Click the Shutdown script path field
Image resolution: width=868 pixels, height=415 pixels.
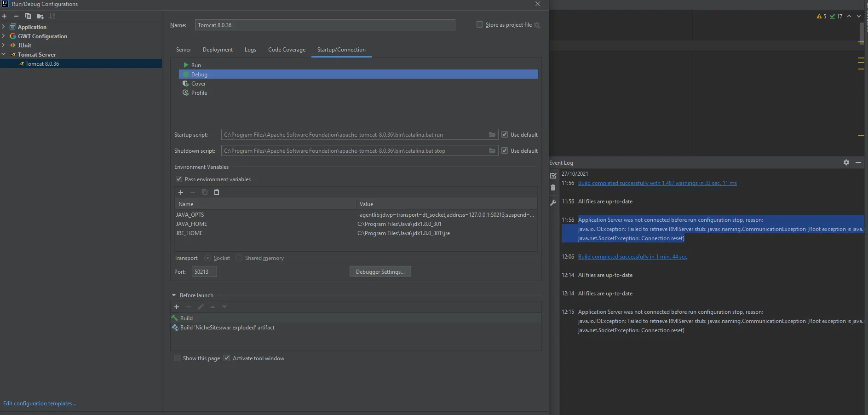(x=355, y=151)
